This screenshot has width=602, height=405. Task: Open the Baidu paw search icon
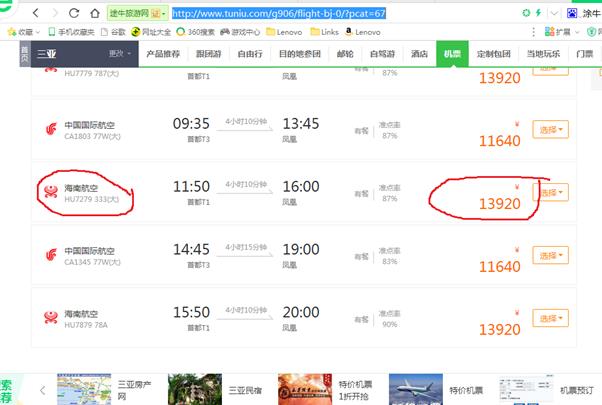[x=572, y=13]
